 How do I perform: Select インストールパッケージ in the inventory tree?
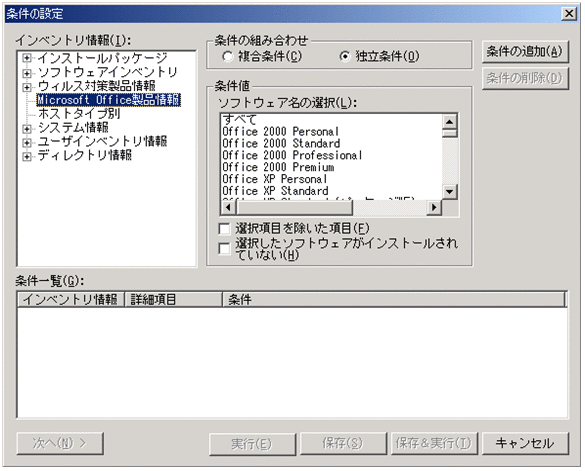102,58
